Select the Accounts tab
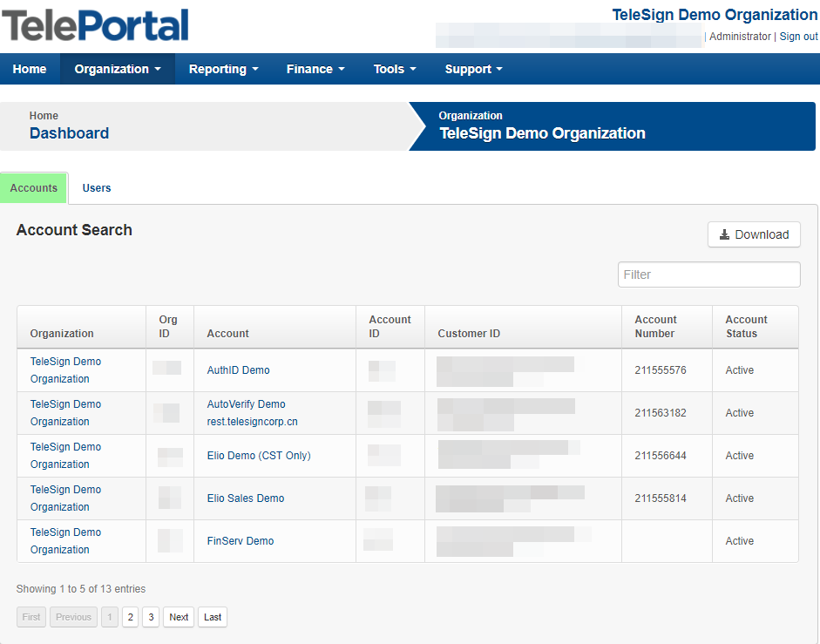This screenshot has height=644, width=820. [33, 187]
